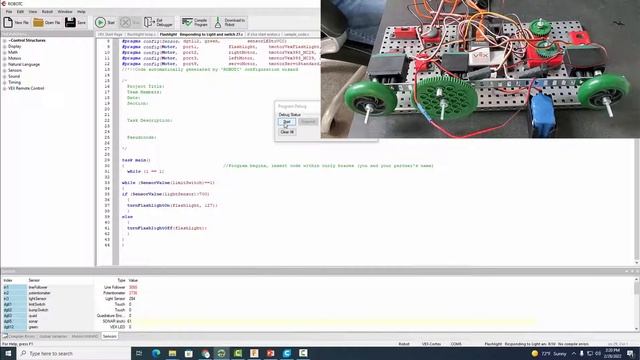Expand the Display tree node
This screenshot has width=640, height=360.
[x=4, y=47]
